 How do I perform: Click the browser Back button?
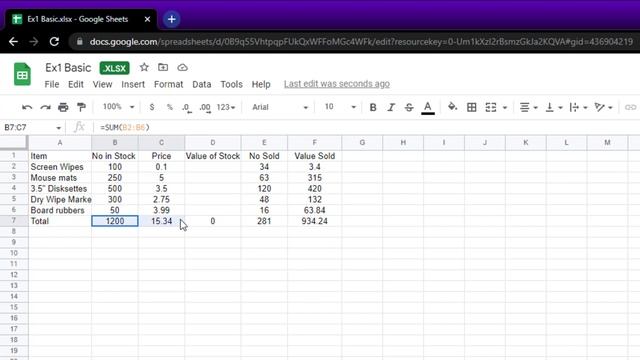click(x=13, y=42)
